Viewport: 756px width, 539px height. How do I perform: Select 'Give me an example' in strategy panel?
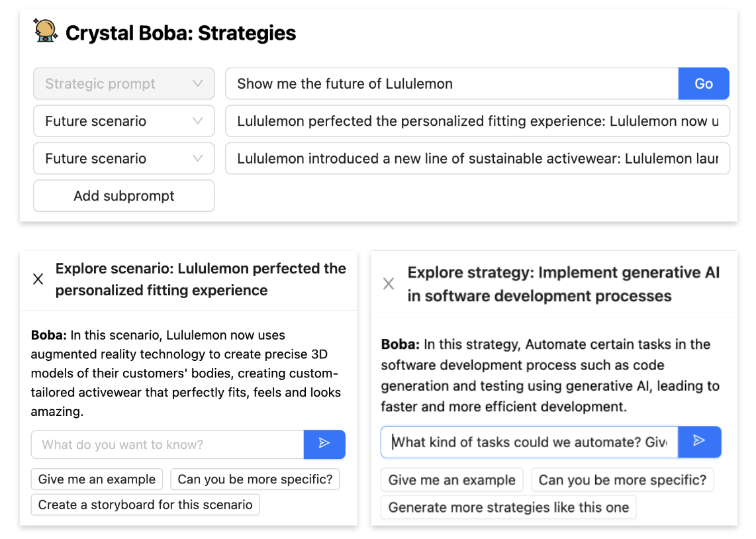(x=451, y=480)
